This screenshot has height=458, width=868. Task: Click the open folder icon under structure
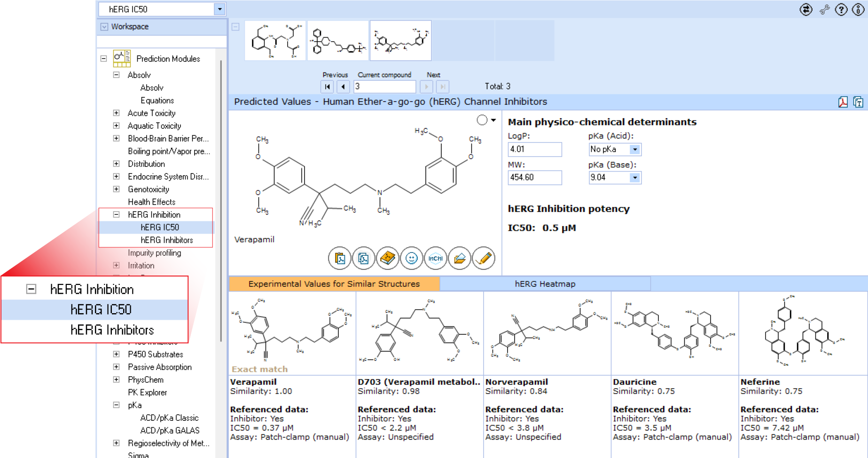coord(459,258)
